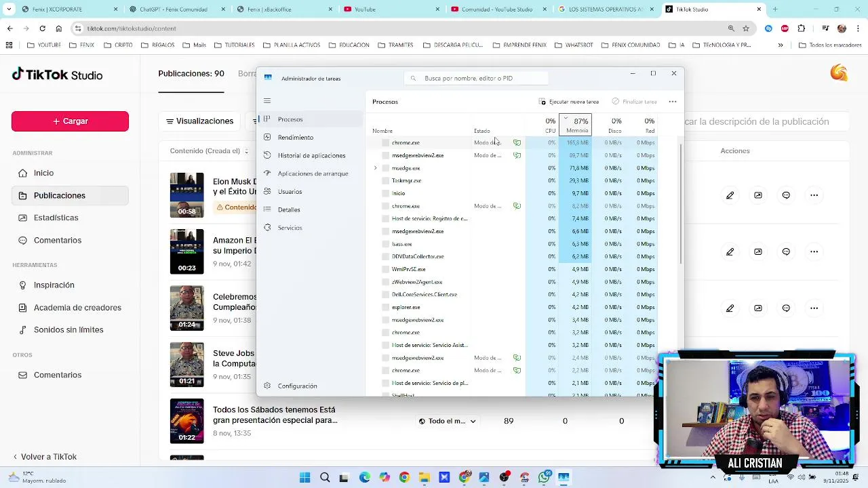Open Sonidos sin límites
The image size is (868, 488).
tap(70, 329)
